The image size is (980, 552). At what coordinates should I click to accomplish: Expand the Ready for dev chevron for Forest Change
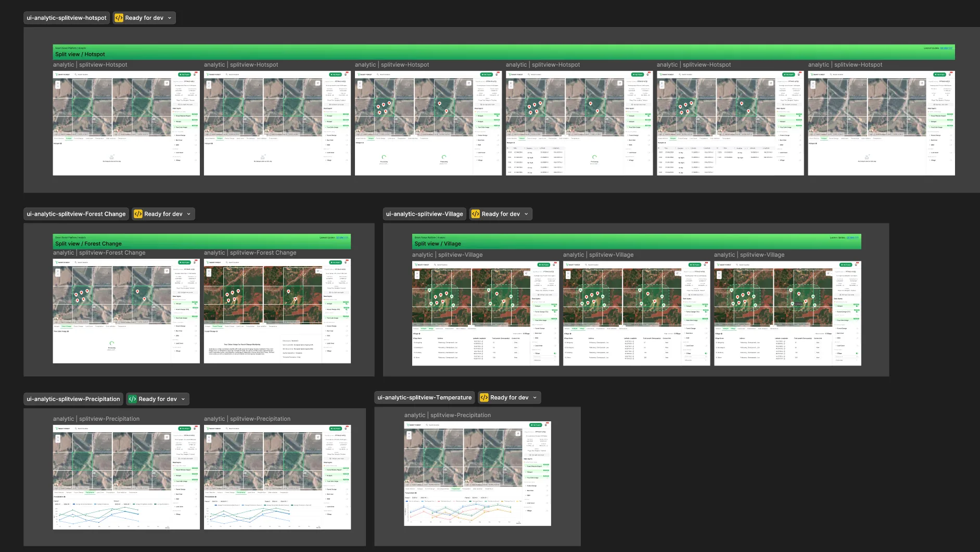(188, 214)
